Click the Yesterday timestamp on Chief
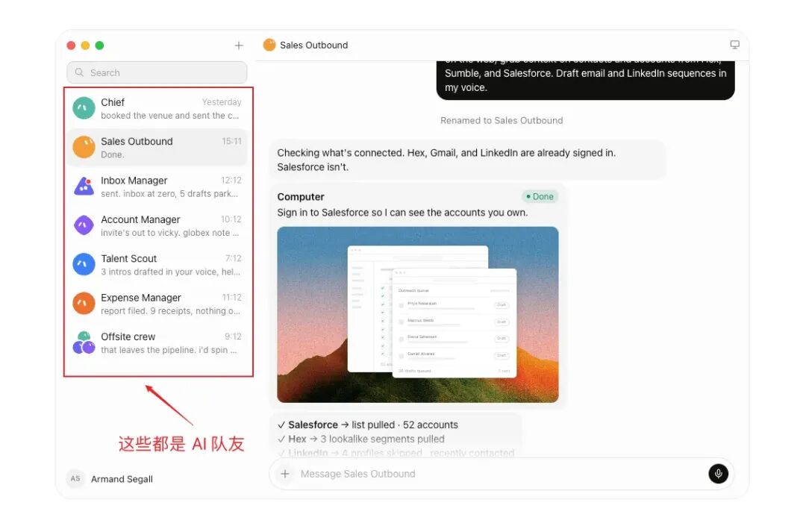Viewport: 806px width, 532px height. coord(222,101)
